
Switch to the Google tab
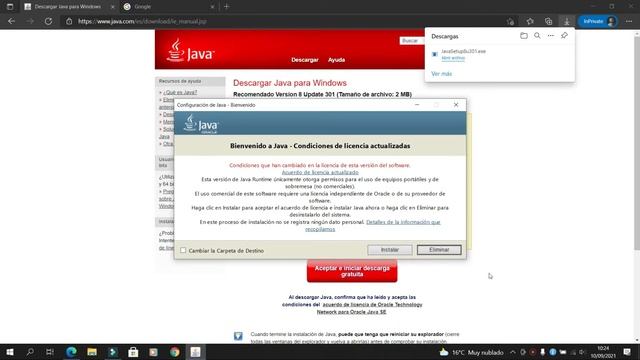pyautogui.click(x=169, y=7)
